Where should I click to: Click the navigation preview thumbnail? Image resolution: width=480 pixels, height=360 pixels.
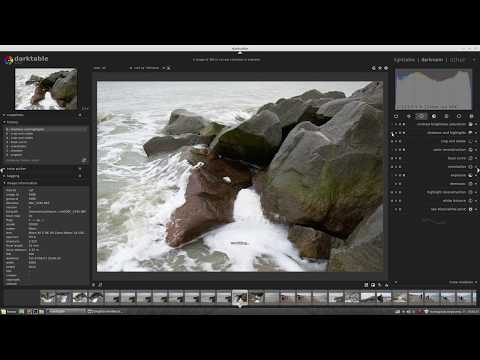pyautogui.click(x=46, y=89)
